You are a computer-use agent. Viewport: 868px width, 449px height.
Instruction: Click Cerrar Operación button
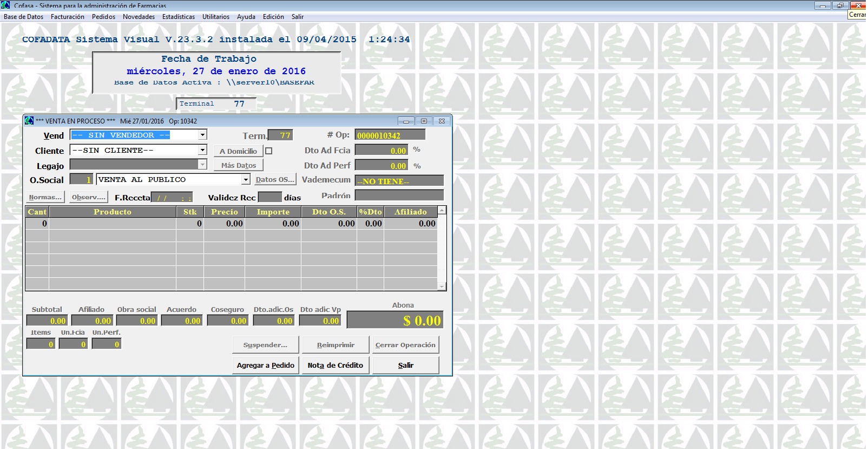pyautogui.click(x=405, y=345)
